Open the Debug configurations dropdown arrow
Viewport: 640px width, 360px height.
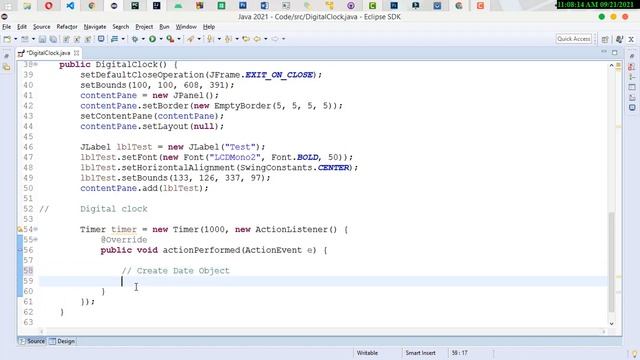tap(142, 39)
